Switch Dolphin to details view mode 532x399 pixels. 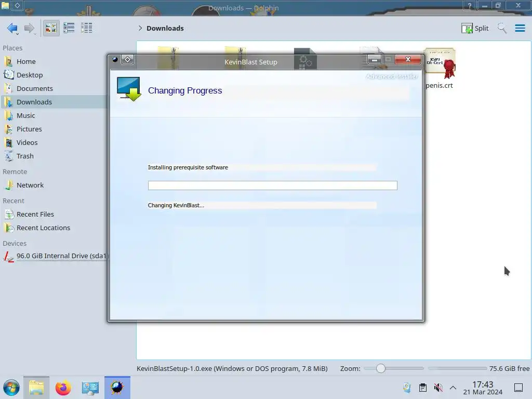pyautogui.click(x=87, y=28)
